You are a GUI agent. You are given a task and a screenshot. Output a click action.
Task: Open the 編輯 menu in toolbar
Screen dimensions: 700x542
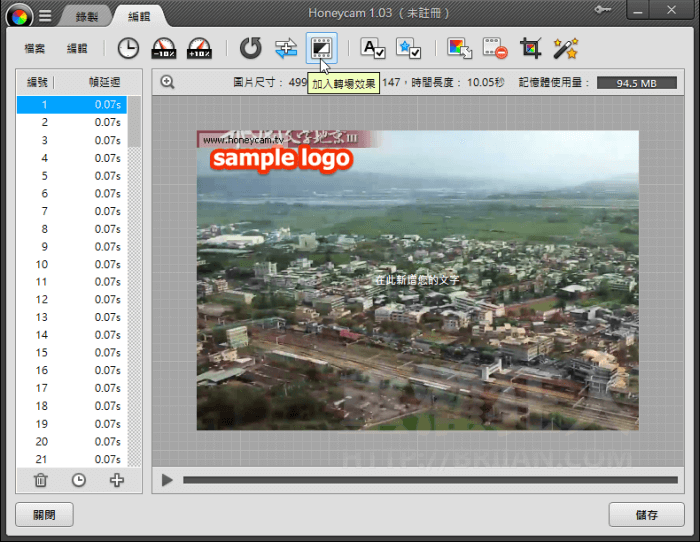pyautogui.click(x=77, y=48)
